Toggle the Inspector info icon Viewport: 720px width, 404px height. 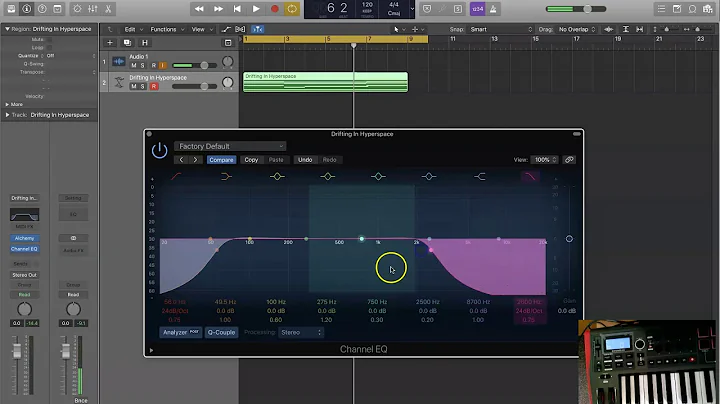pos(27,9)
